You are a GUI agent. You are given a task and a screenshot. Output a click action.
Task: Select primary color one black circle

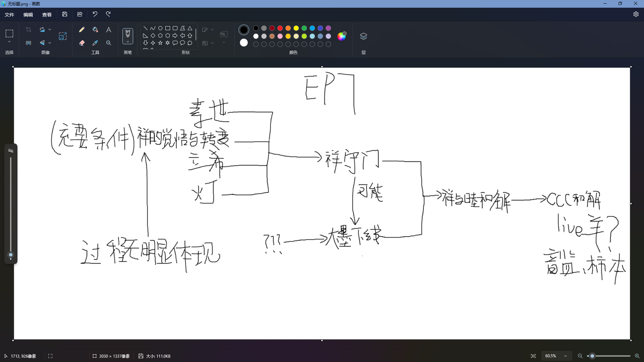tap(244, 30)
